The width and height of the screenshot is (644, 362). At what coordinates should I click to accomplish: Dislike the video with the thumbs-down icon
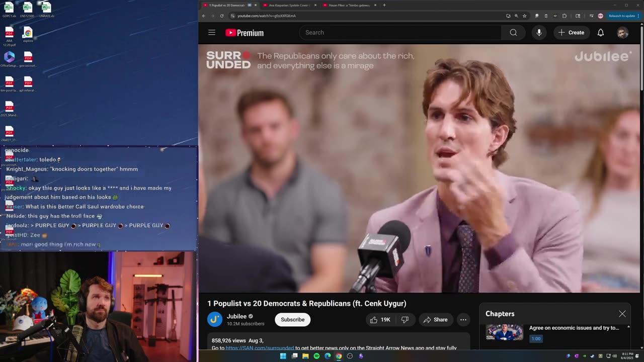pyautogui.click(x=405, y=320)
